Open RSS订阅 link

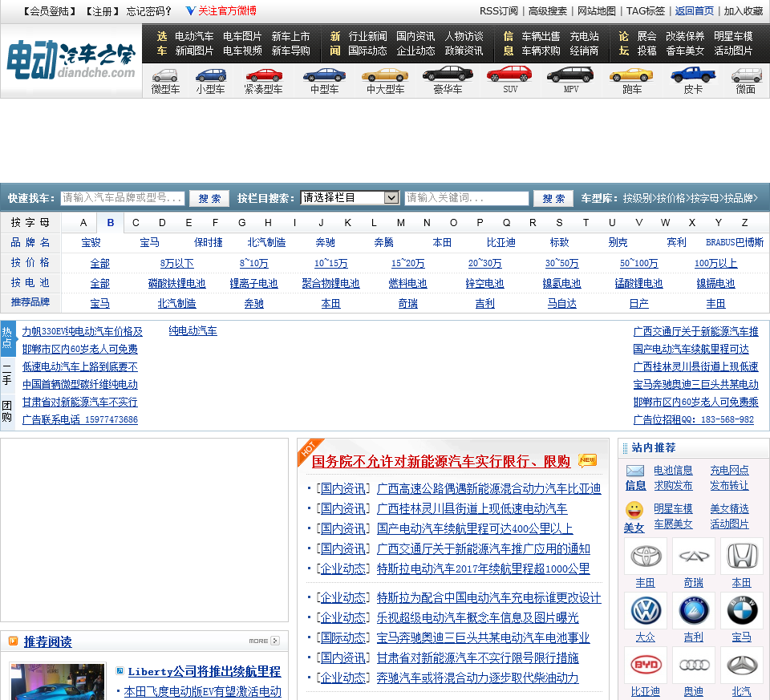(498, 10)
